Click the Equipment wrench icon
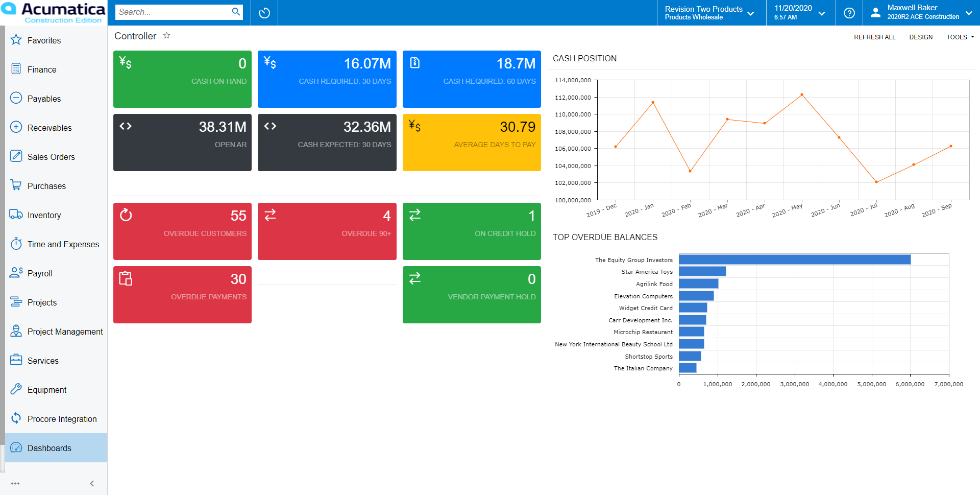Screen dimensions: 980x495 tap(16, 389)
